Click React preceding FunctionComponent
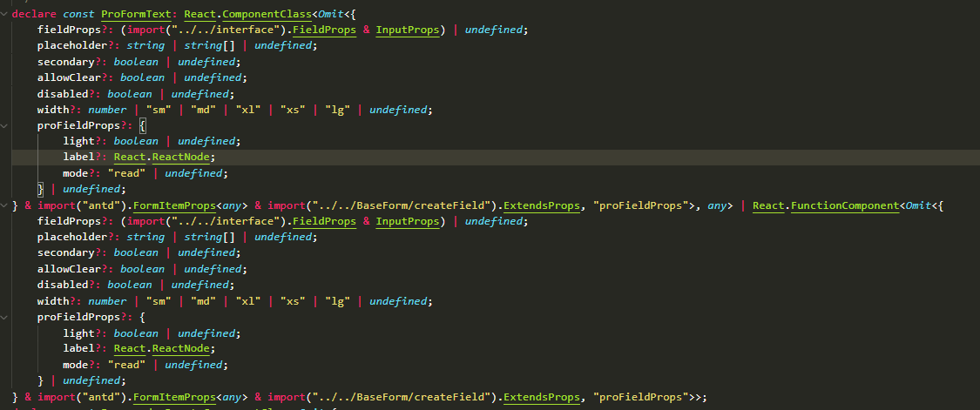The height and width of the screenshot is (410, 980). 768,205
